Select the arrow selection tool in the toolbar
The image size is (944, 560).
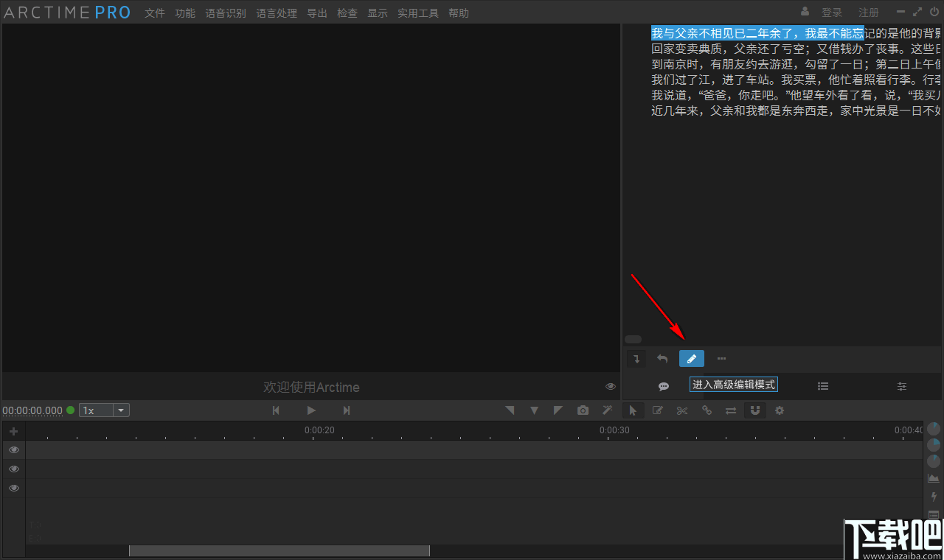click(633, 410)
